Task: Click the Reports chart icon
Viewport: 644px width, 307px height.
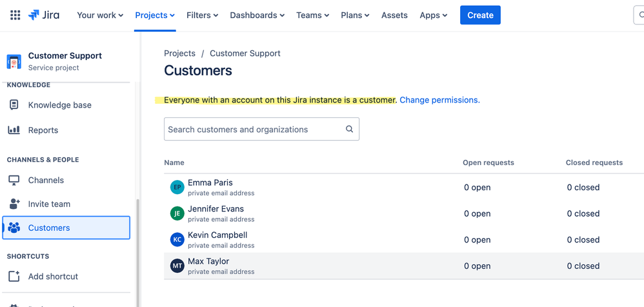Action: click(x=14, y=130)
